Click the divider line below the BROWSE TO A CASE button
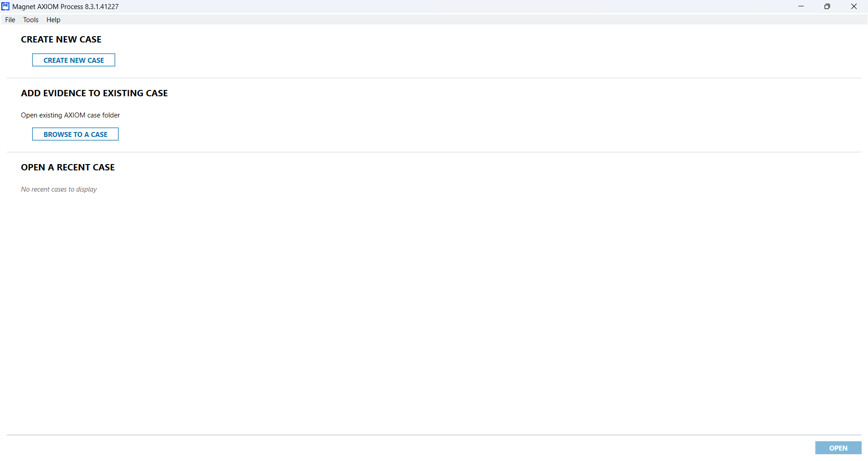This screenshot has height=461, width=868. tap(434, 152)
